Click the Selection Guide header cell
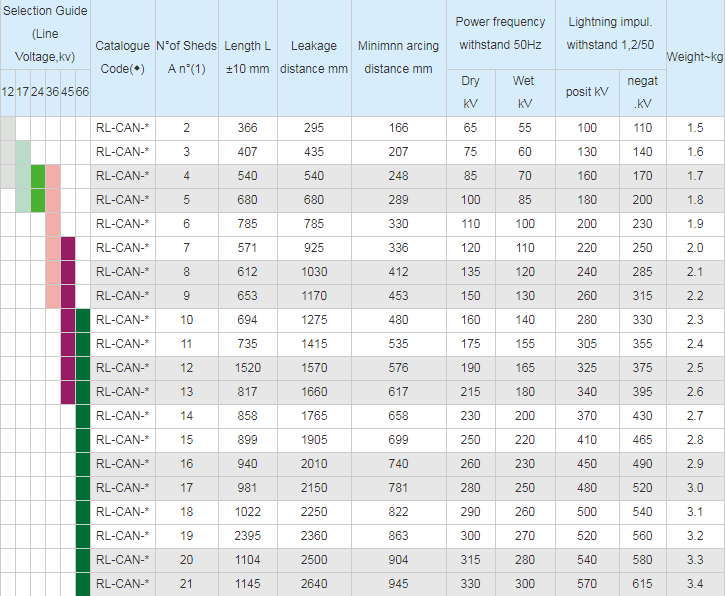Viewport: 725px width, 596px height. click(45, 34)
